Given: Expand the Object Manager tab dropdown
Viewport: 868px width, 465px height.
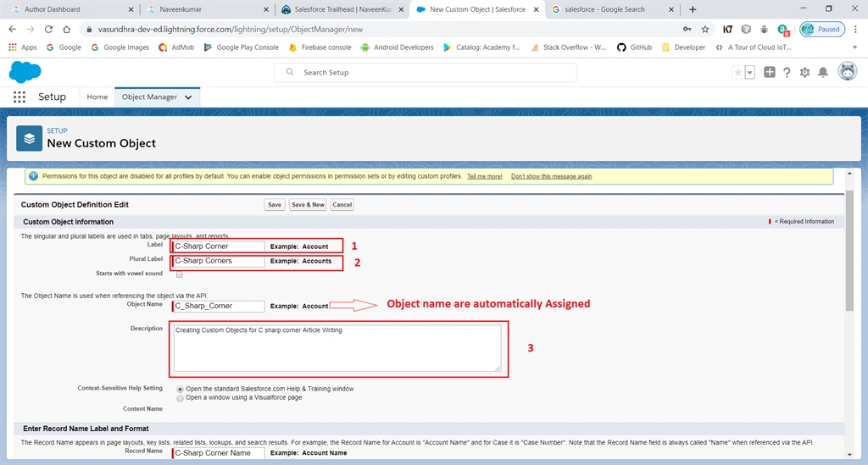Looking at the screenshot, I should (188, 97).
